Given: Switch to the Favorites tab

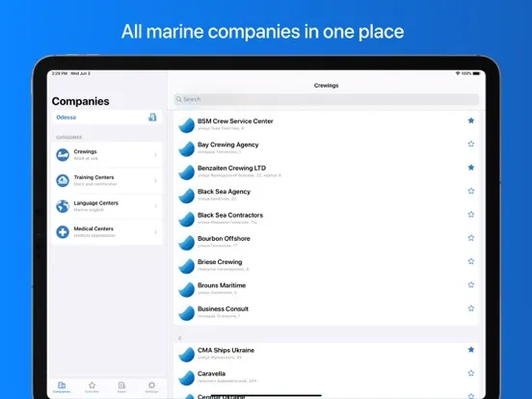Looking at the screenshot, I should click(92, 387).
